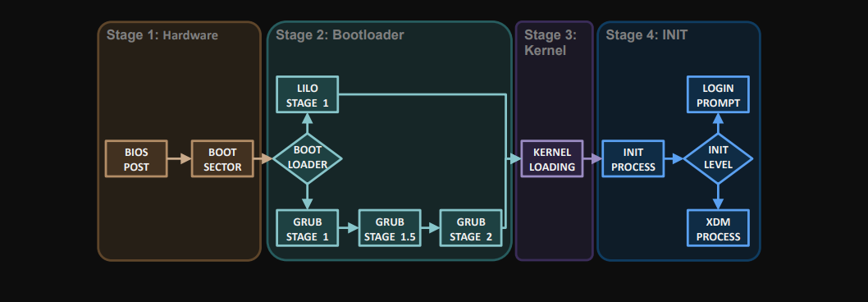This screenshot has width=868, height=302.
Task: Select the GRUB STAGE 2 box
Action: point(471,228)
